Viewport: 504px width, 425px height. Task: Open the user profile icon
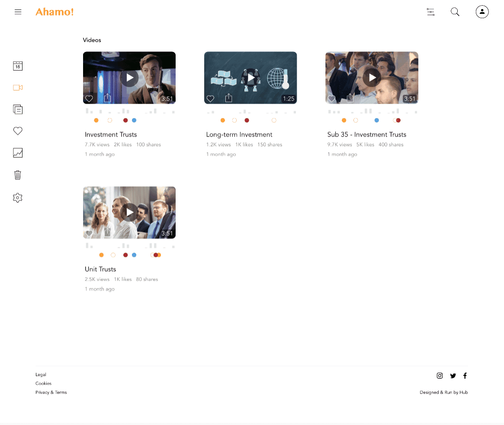tap(482, 12)
